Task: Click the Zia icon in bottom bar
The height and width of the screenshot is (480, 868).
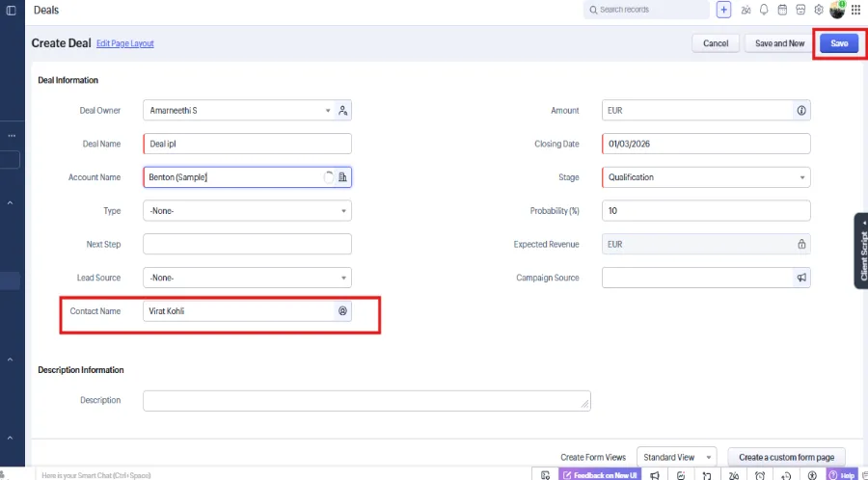Action: pos(734,475)
